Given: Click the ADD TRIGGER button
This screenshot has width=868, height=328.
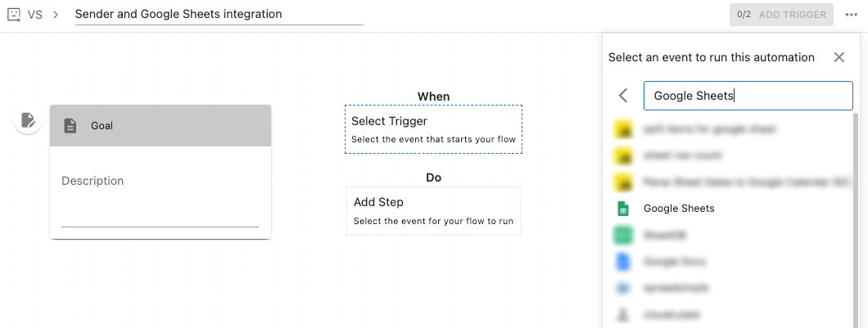Looking at the screenshot, I should 782,15.
